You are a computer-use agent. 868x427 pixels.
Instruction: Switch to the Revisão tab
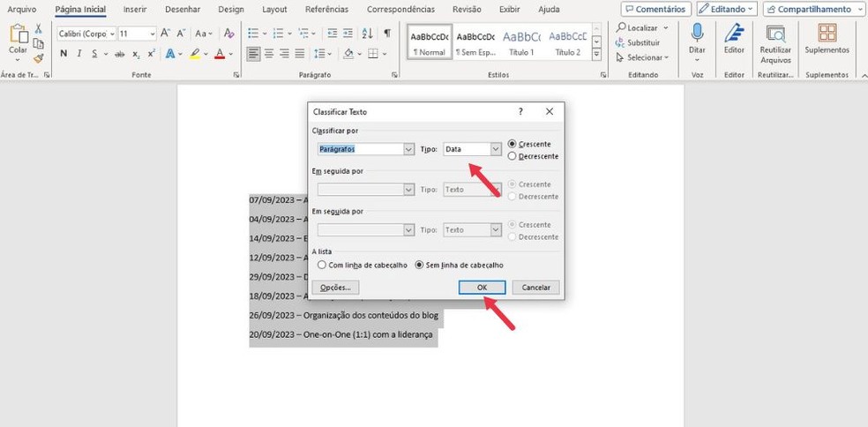pos(467,10)
